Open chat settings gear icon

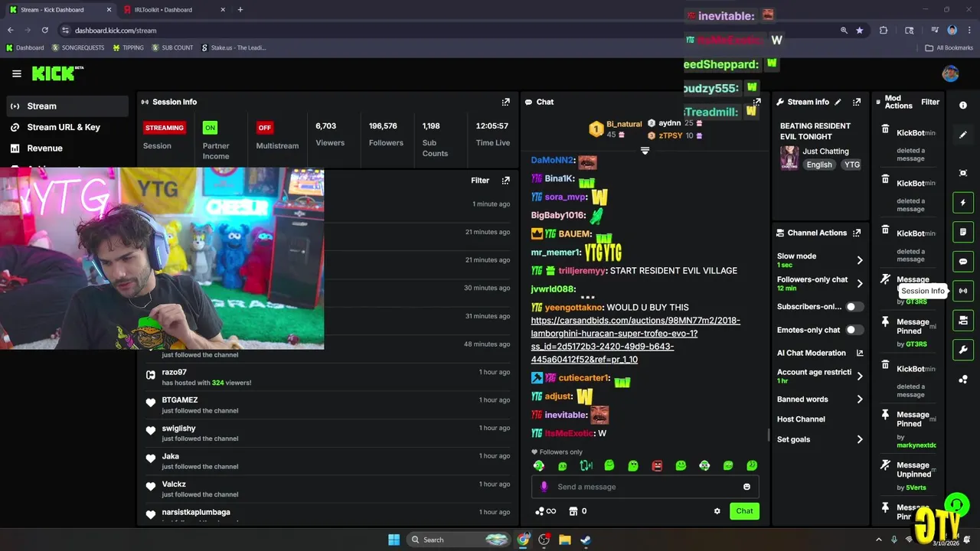point(717,511)
